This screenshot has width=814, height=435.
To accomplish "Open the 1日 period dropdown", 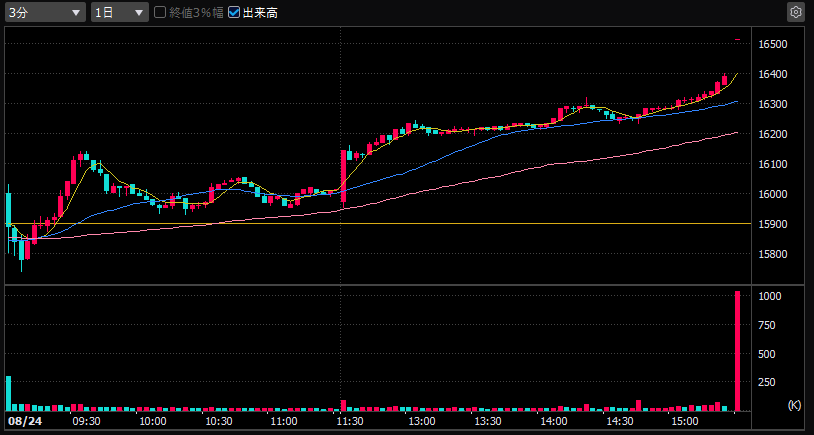I will pyautogui.click(x=120, y=12).
